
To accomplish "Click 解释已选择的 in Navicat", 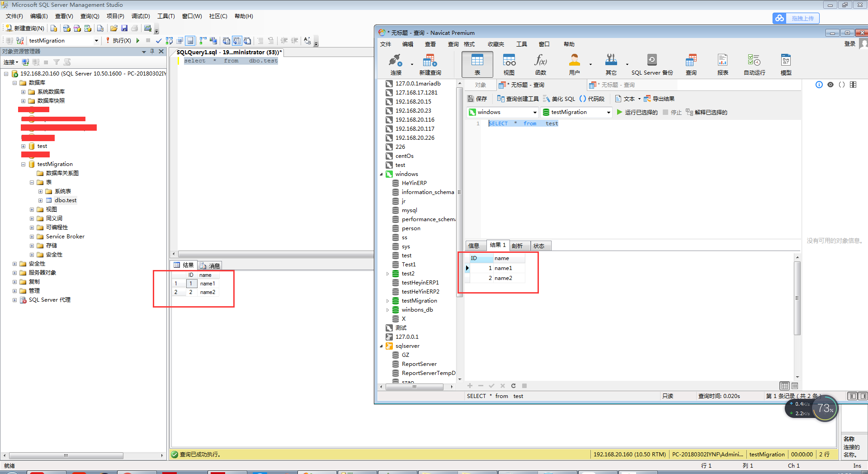I will [x=707, y=112].
